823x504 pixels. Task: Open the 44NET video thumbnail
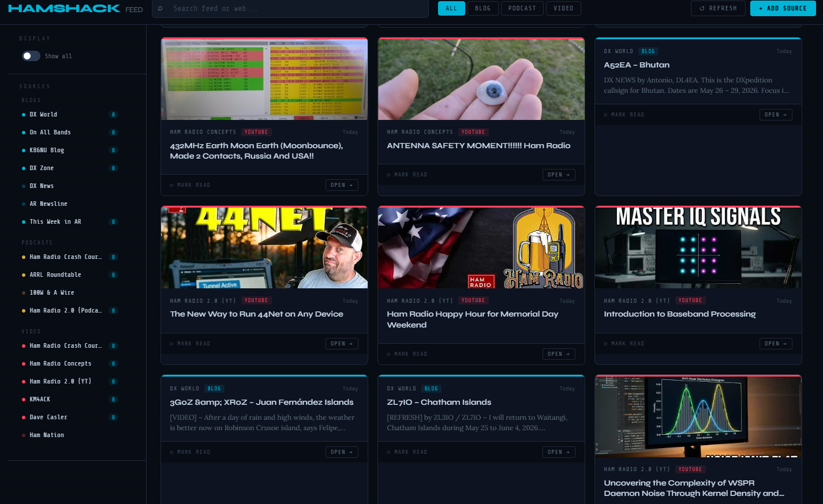pyautogui.click(x=264, y=248)
